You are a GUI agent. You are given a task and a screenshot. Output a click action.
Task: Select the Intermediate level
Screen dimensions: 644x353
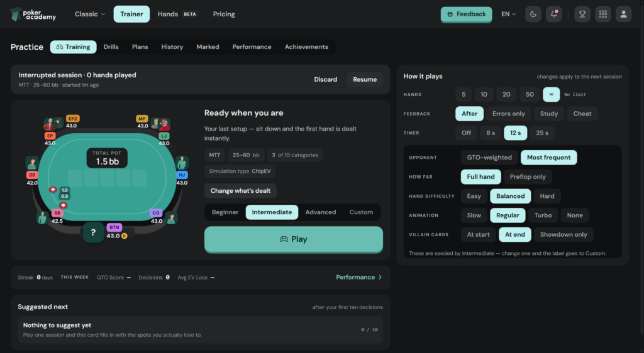(x=272, y=212)
